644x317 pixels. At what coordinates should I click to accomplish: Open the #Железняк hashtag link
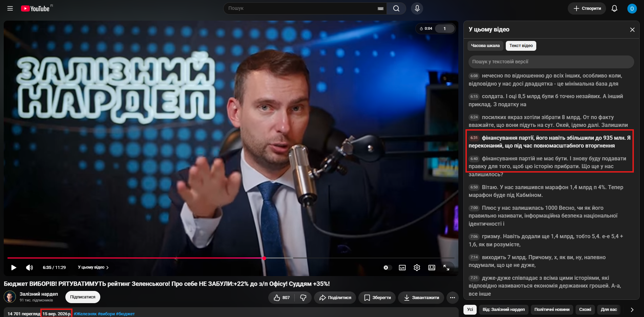[85, 314]
